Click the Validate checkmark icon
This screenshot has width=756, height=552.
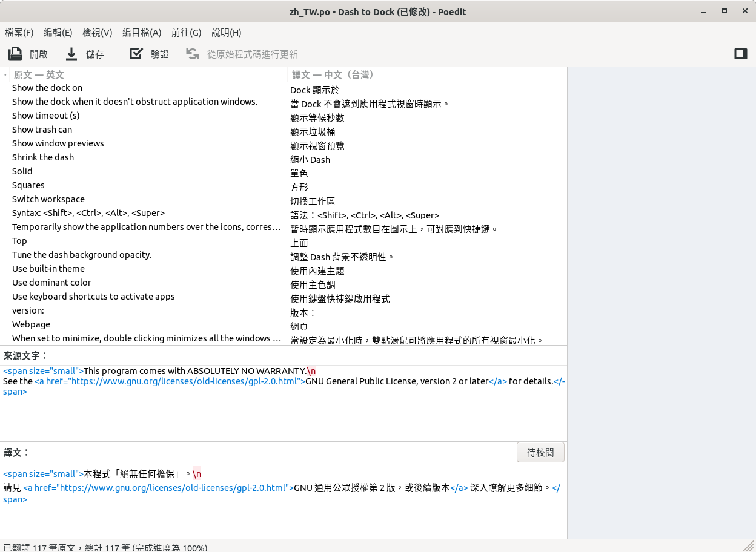(136, 54)
